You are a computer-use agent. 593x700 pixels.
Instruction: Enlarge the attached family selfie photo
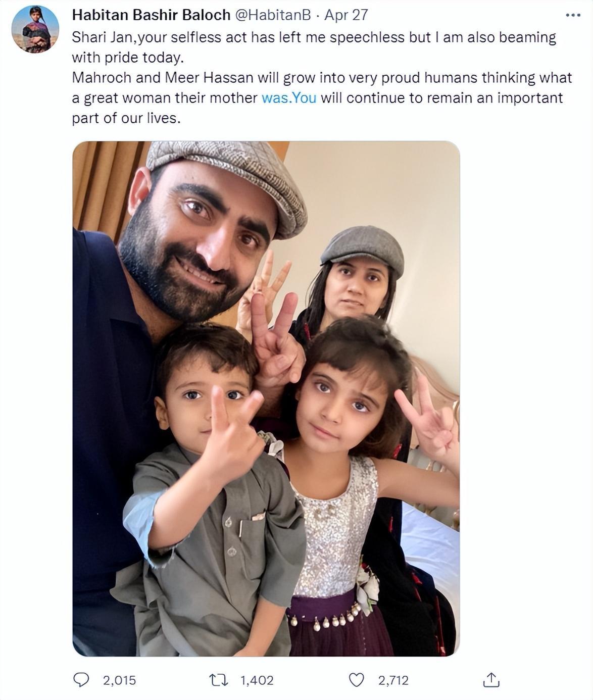coord(266,398)
